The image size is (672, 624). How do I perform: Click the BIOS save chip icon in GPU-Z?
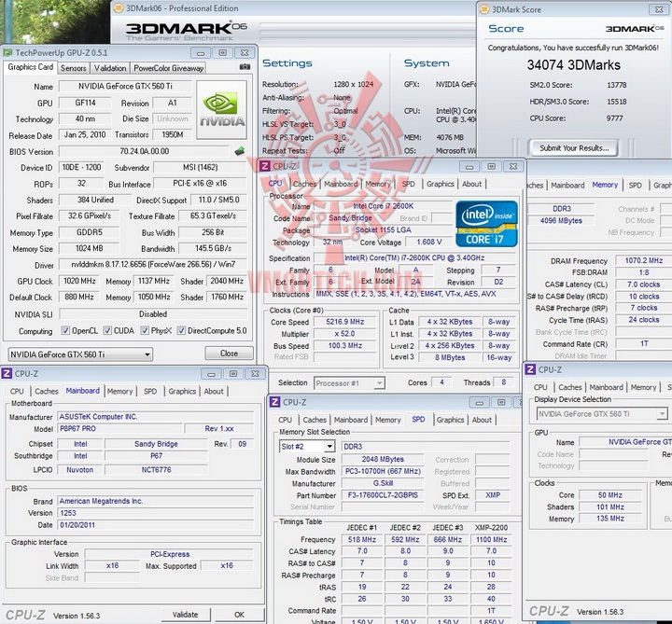(x=240, y=151)
